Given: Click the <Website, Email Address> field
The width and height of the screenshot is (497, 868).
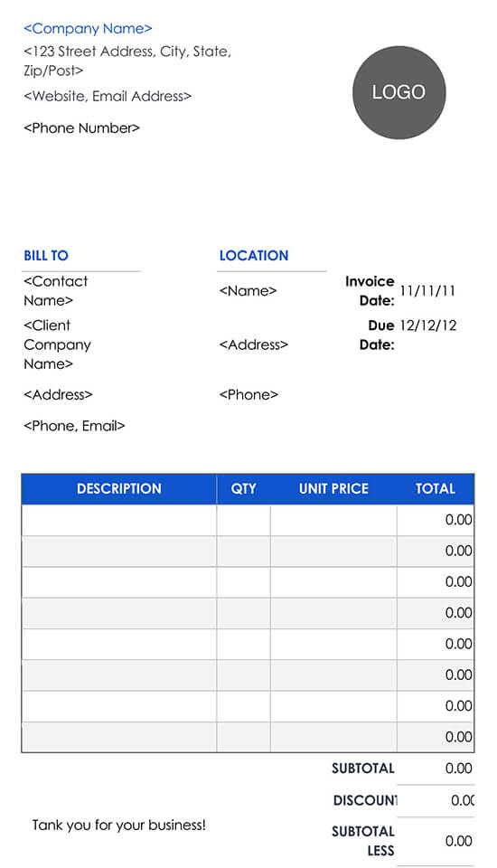Looking at the screenshot, I should [108, 97].
